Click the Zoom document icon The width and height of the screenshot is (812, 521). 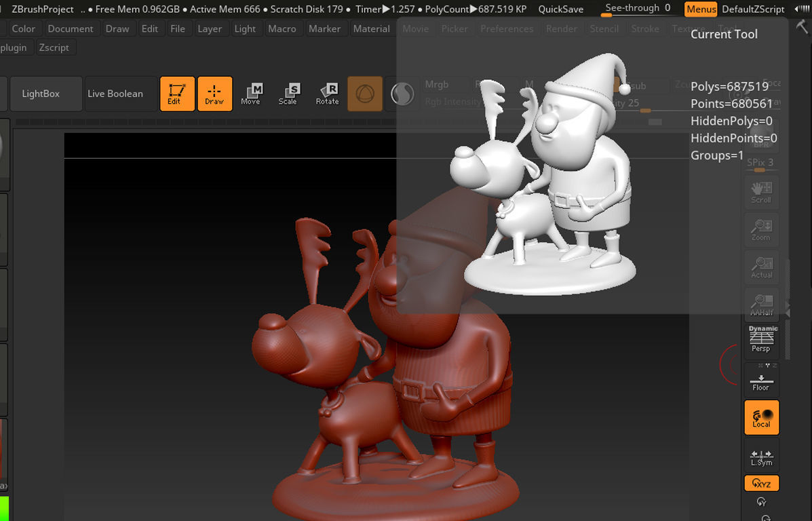pos(761,229)
